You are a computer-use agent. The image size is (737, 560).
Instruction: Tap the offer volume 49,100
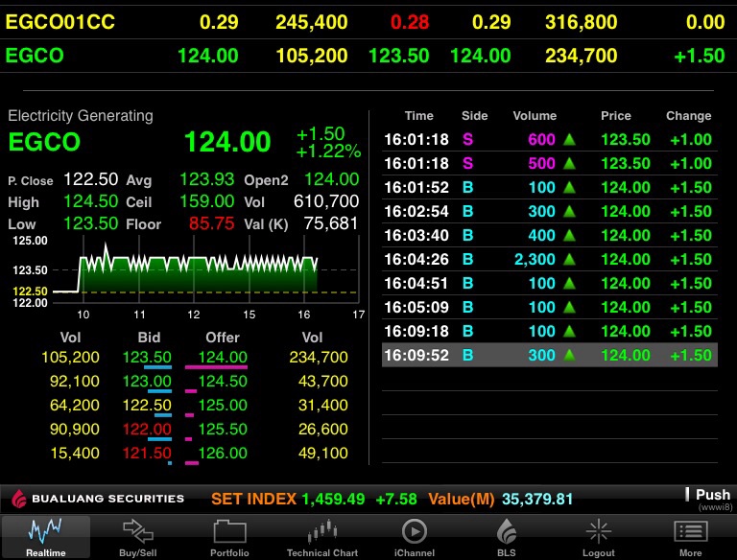click(x=322, y=453)
